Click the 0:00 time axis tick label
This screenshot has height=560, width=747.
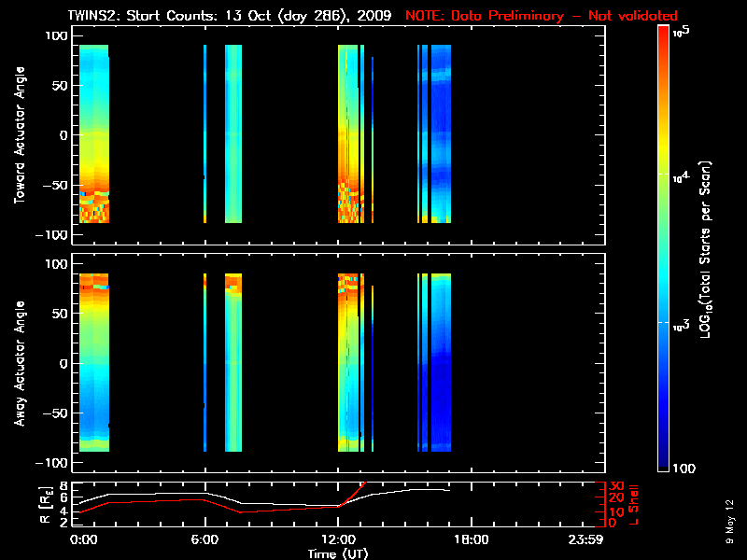click(x=83, y=539)
